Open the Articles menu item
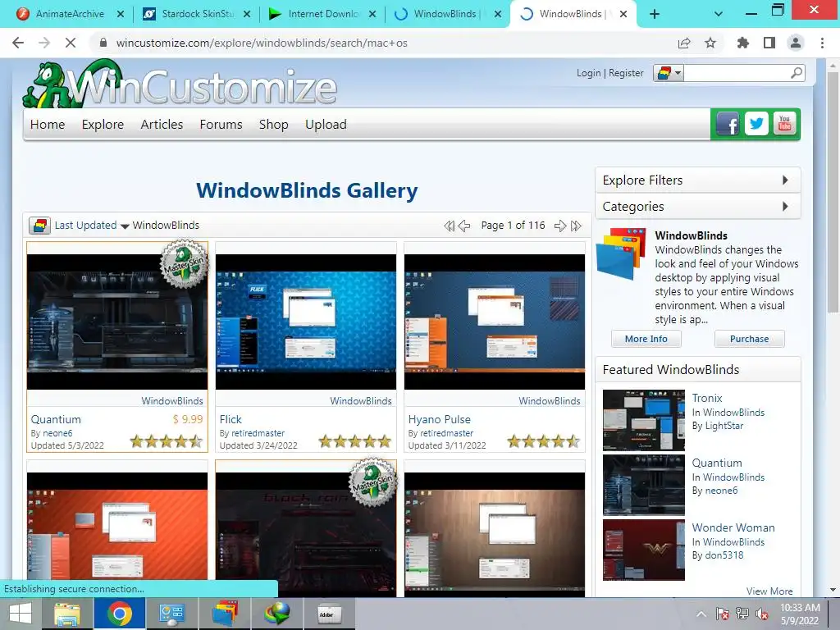840x630 pixels. pyautogui.click(x=162, y=125)
